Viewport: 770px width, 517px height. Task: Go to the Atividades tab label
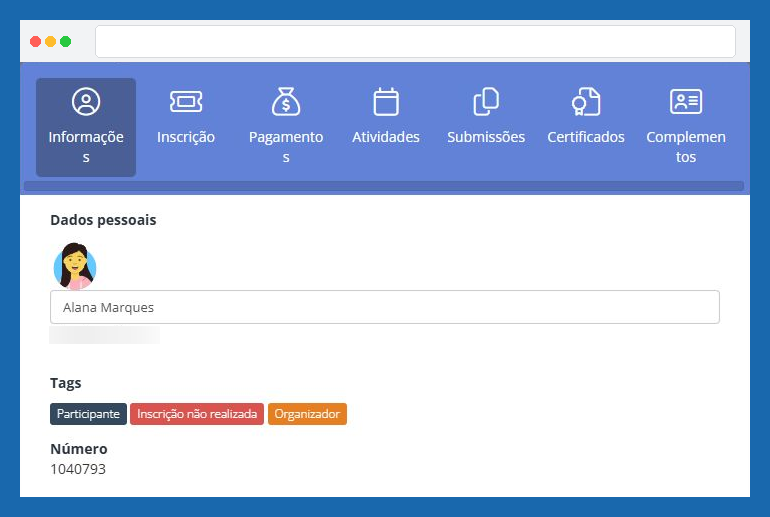[386, 137]
